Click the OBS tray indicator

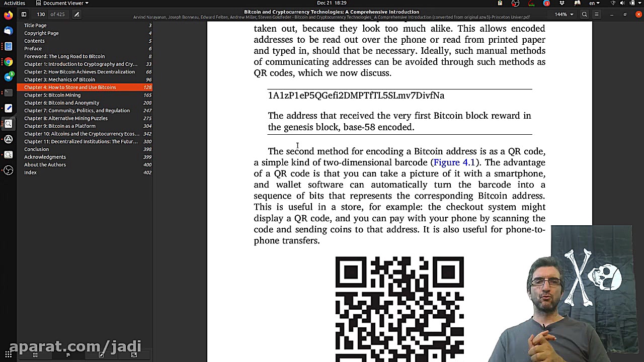pos(515,3)
